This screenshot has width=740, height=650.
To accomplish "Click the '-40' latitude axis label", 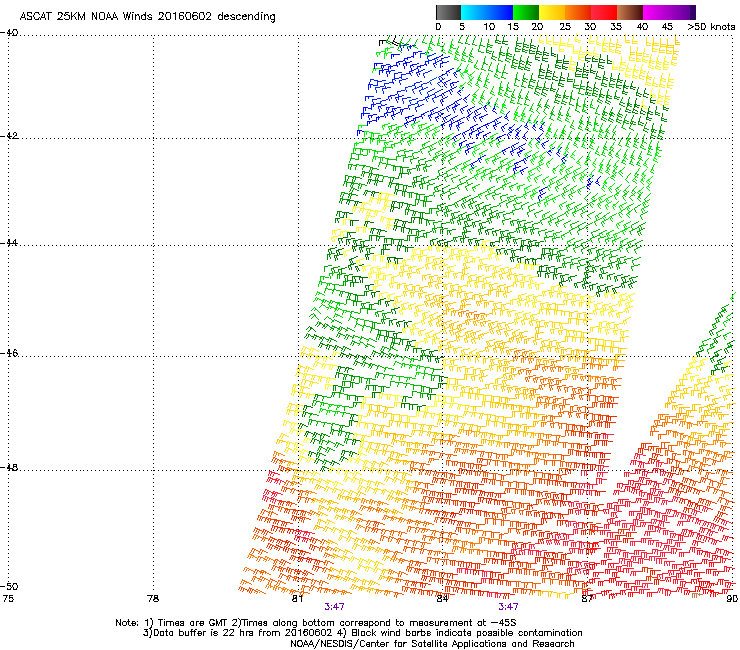I will coord(9,33).
